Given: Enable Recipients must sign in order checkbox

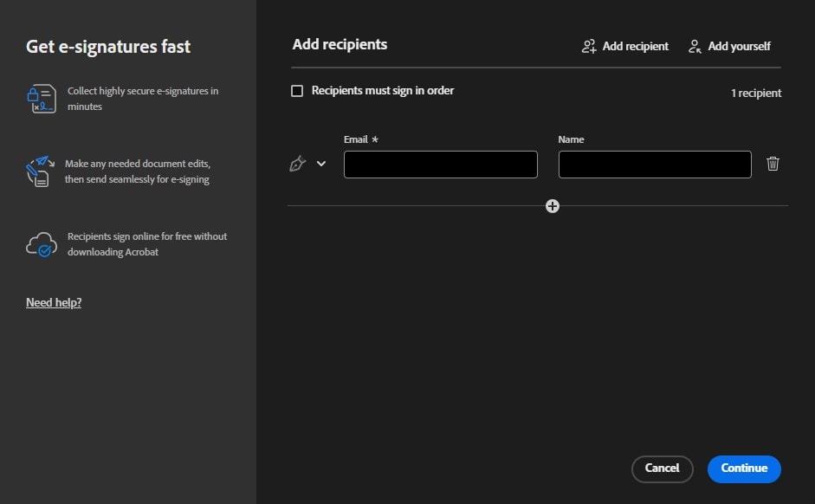Looking at the screenshot, I should point(297,91).
